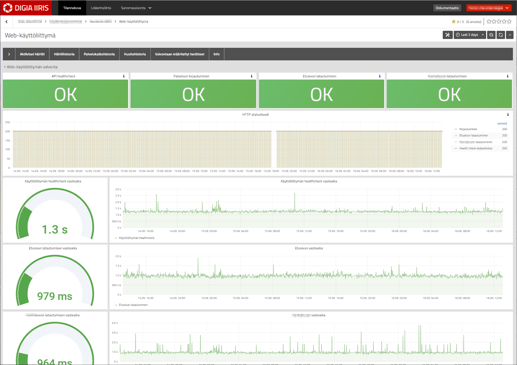Toggle the Etusivun latautuminen graph legend entry
Screen dimensions: 517x365
tap(133, 305)
